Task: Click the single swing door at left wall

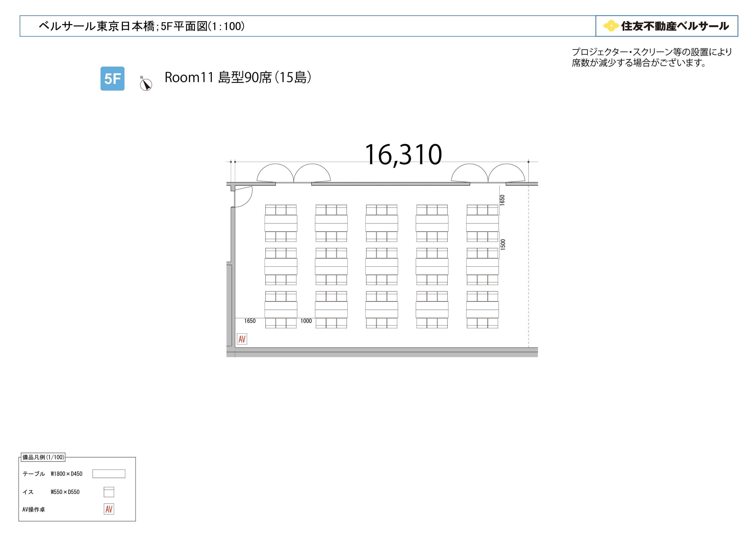Action: point(243,196)
